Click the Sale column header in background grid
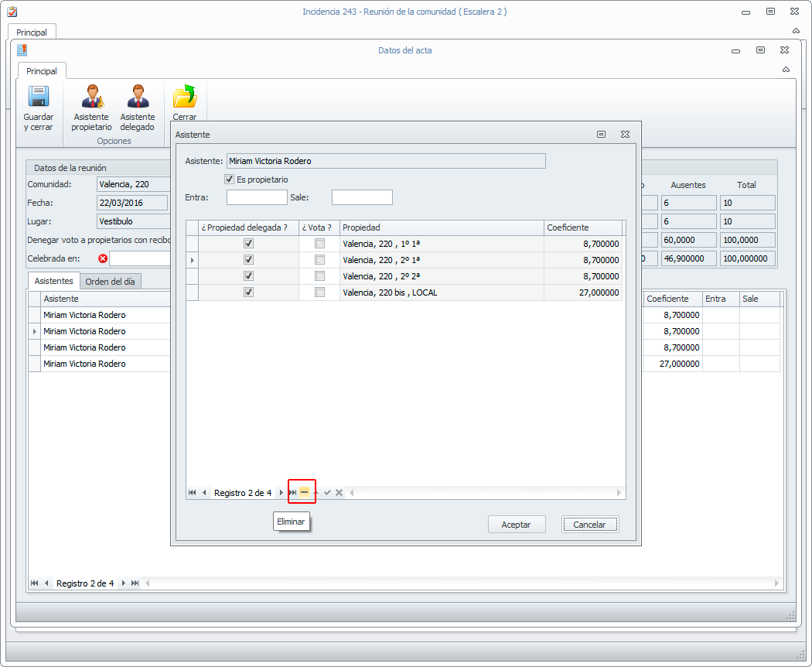This screenshot has width=812, height=667. tap(759, 299)
